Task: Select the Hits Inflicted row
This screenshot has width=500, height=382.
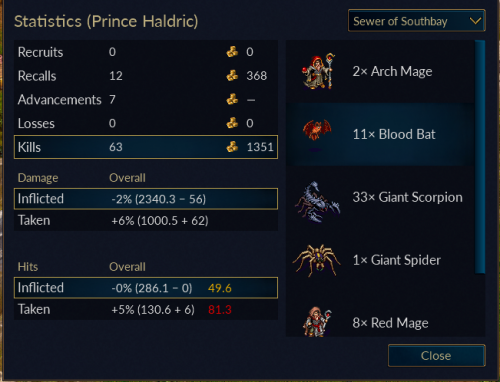Action: pyautogui.click(x=146, y=288)
